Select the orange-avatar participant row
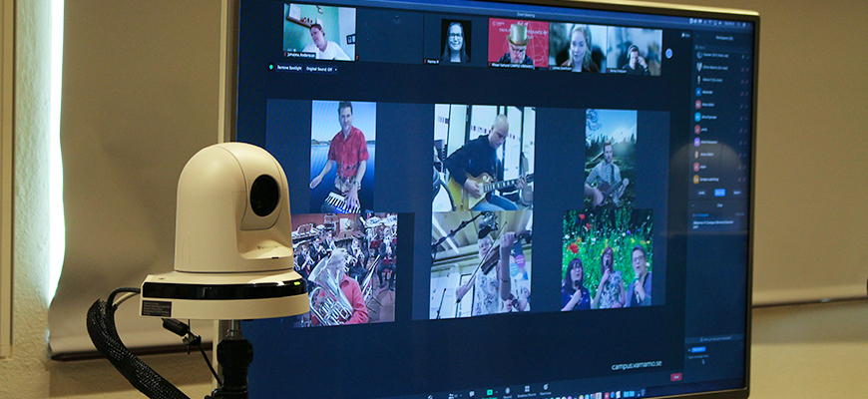The height and width of the screenshot is (399, 868). pos(719,180)
